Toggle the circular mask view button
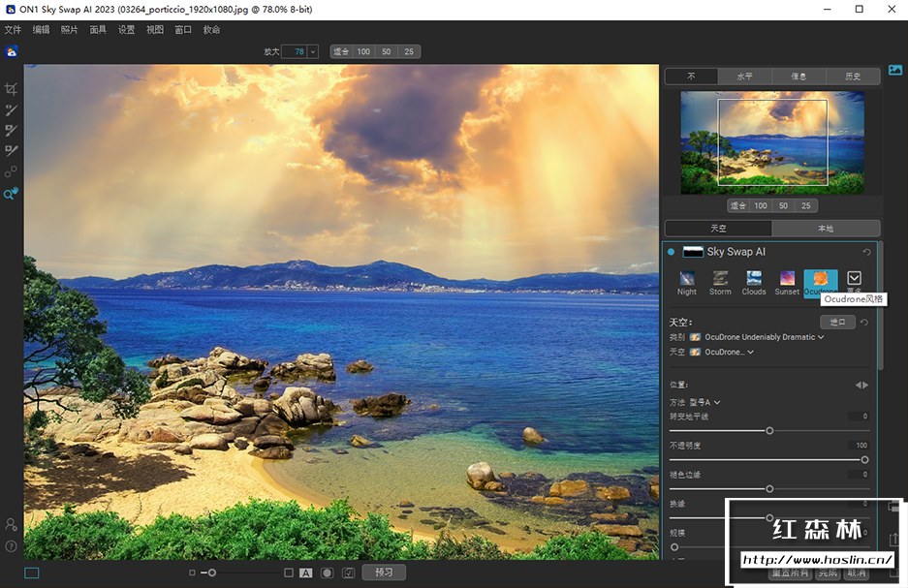Image resolution: width=908 pixels, height=588 pixels. tap(328, 573)
